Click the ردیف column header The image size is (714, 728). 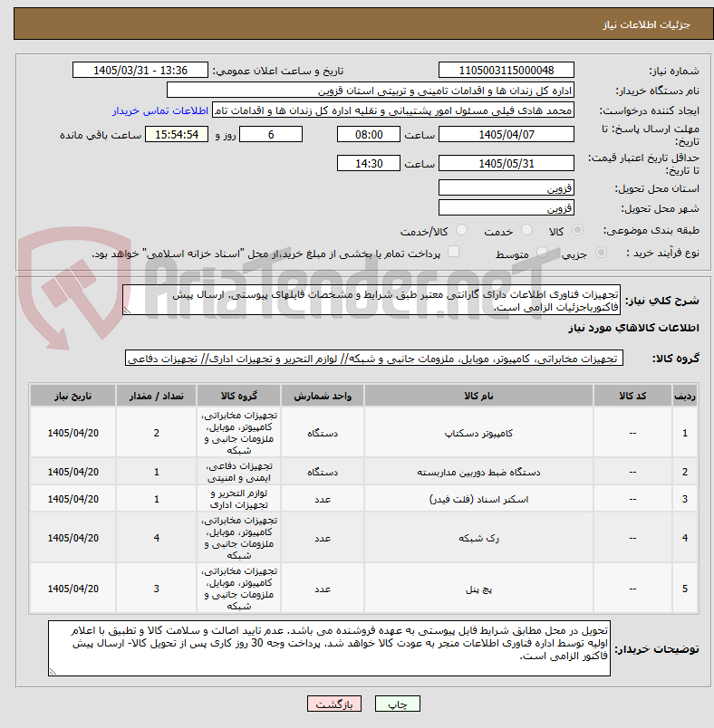(x=685, y=396)
